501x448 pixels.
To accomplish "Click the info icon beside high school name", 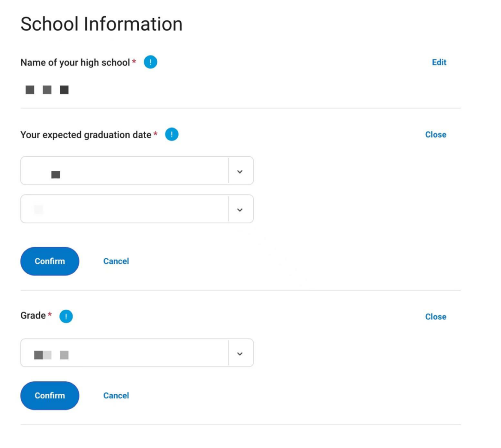I will point(150,62).
